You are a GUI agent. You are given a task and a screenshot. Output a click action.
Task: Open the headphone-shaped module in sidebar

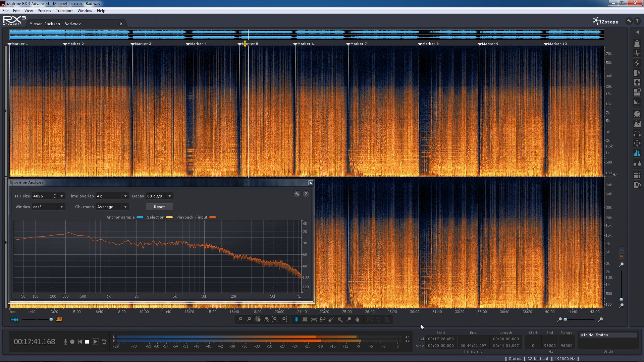point(637,134)
